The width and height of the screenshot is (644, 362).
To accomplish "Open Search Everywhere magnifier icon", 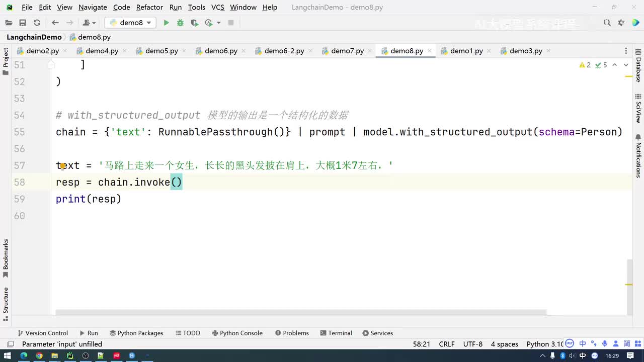I will pyautogui.click(x=607, y=23).
